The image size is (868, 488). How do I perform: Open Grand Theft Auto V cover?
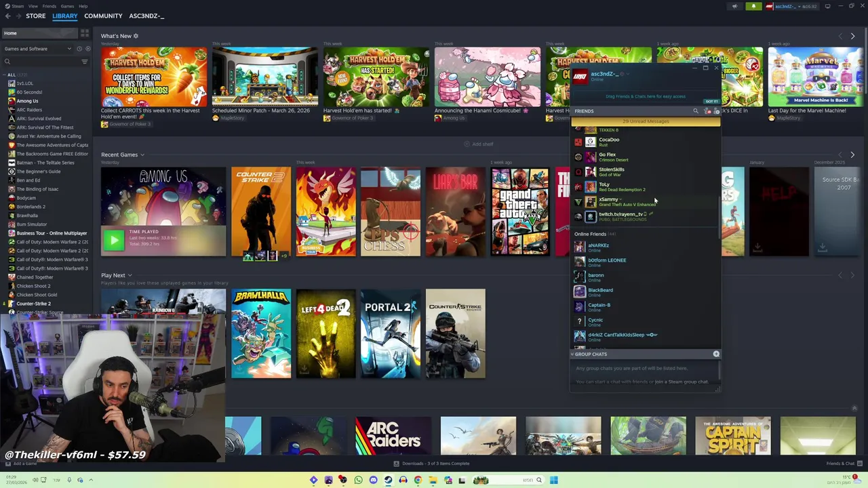pyautogui.click(x=520, y=212)
